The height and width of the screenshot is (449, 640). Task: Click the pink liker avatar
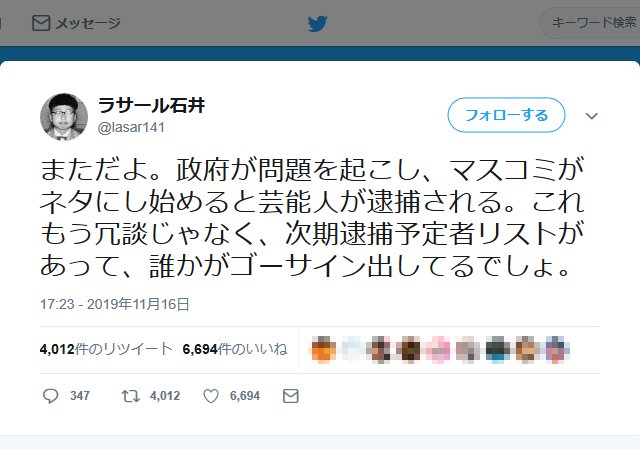tap(438, 349)
